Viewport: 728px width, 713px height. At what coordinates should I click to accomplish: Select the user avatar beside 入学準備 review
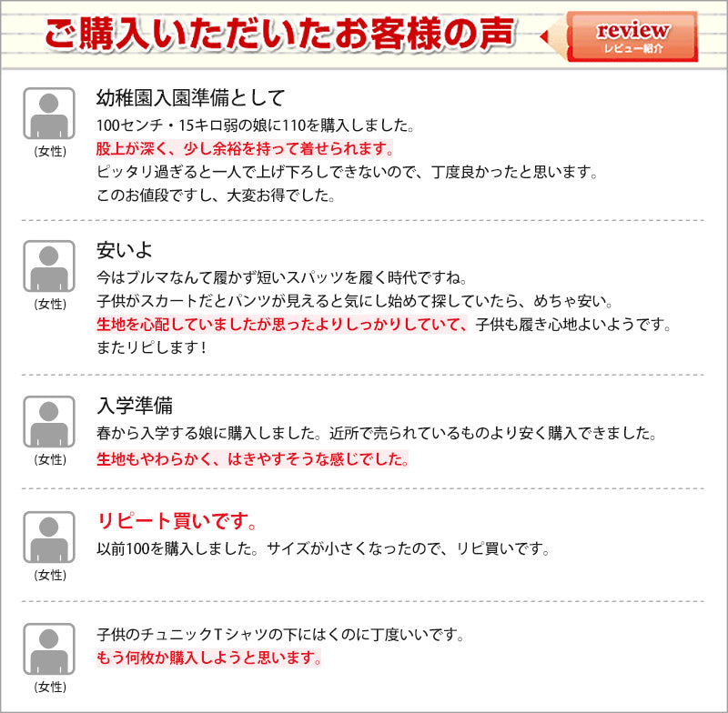point(49,422)
